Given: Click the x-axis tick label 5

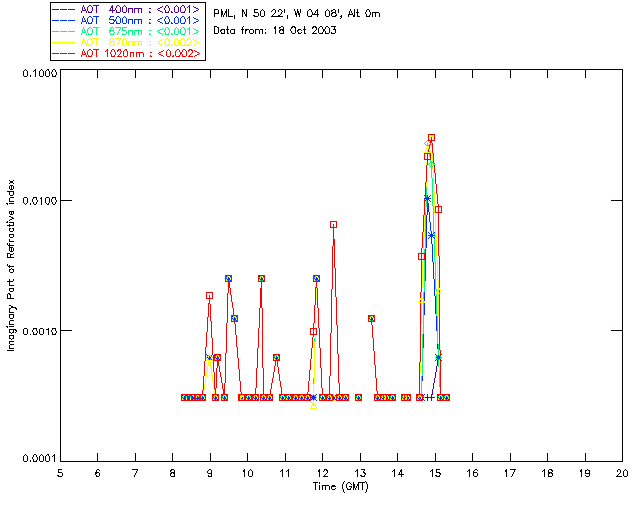Looking at the screenshot, I should [60, 474].
